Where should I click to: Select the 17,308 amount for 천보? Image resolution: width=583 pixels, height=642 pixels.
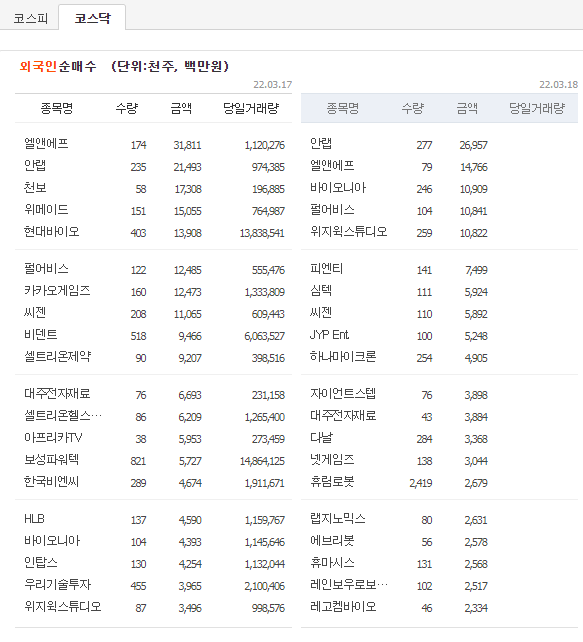click(x=188, y=189)
